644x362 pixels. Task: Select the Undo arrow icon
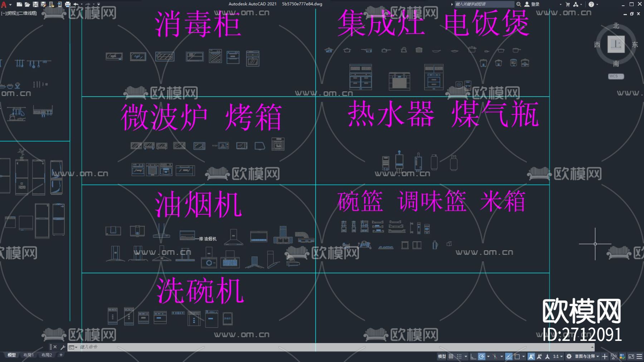pos(76,4)
